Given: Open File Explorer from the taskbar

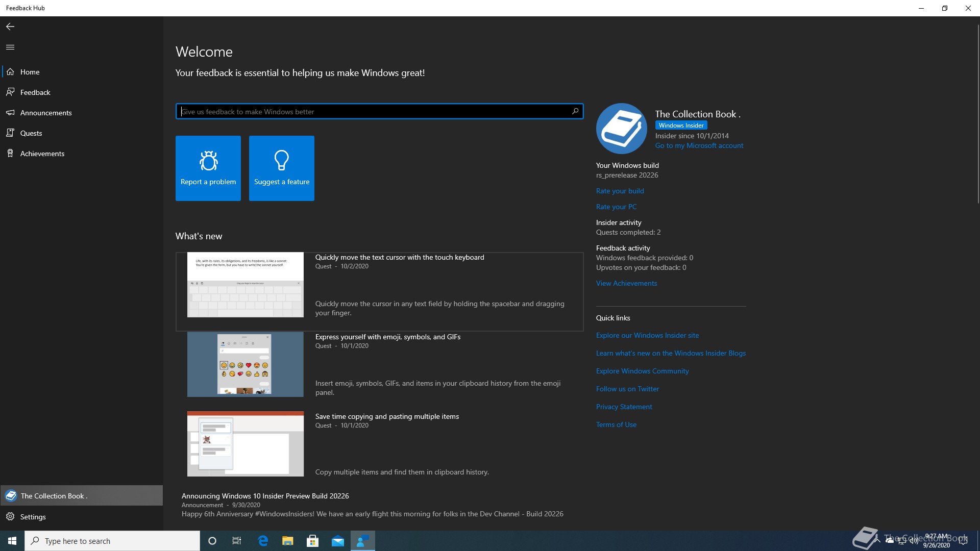Looking at the screenshot, I should [288, 541].
